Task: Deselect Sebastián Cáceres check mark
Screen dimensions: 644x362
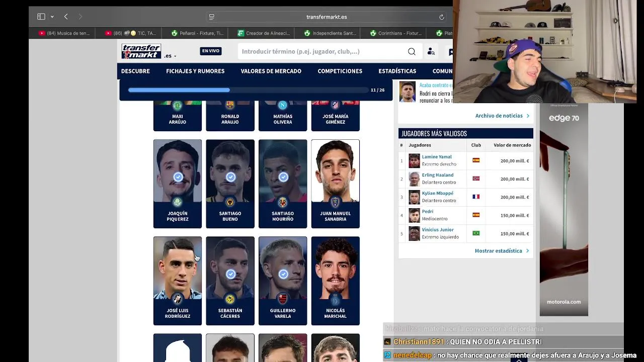Action: [230, 274]
